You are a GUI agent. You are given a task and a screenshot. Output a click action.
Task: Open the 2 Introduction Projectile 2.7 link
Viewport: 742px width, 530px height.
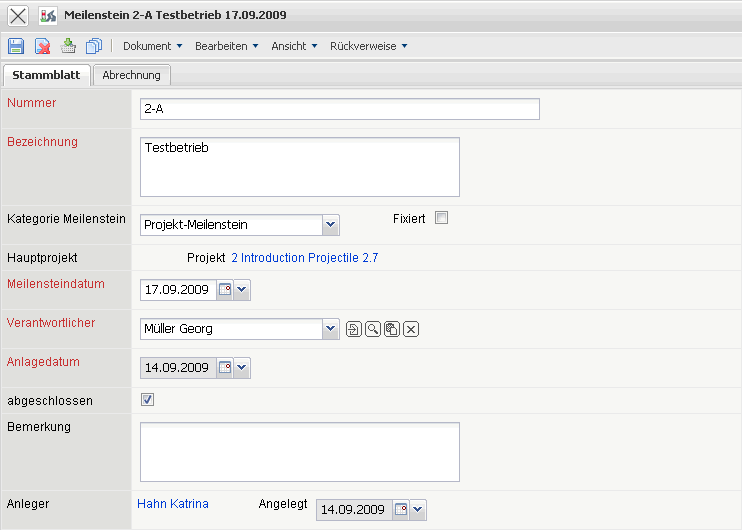(304, 258)
